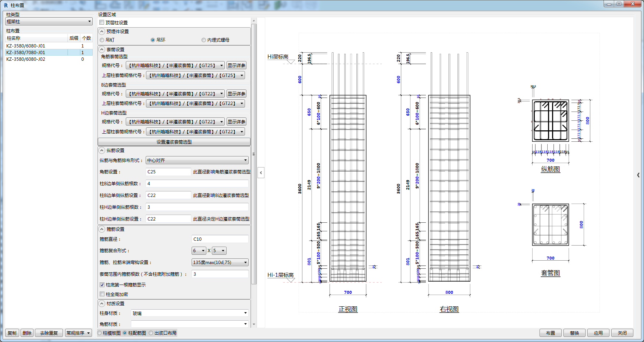This screenshot has height=342, width=644.
Task: Open the 纵筋与角筋排布形式 dropdown
Action: 197,161
